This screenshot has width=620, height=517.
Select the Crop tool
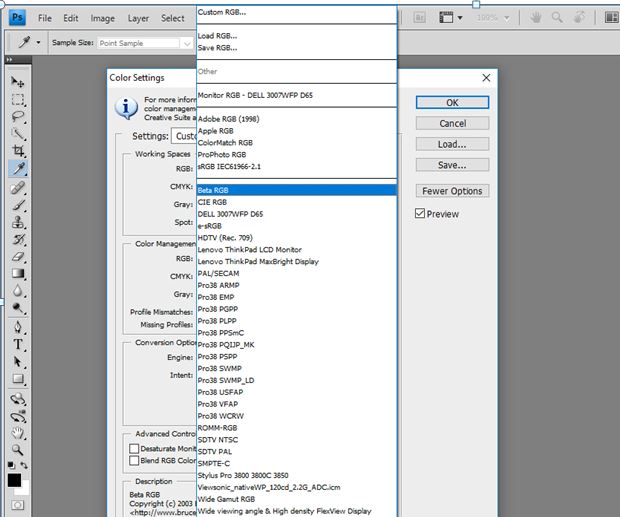click(x=17, y=151)
